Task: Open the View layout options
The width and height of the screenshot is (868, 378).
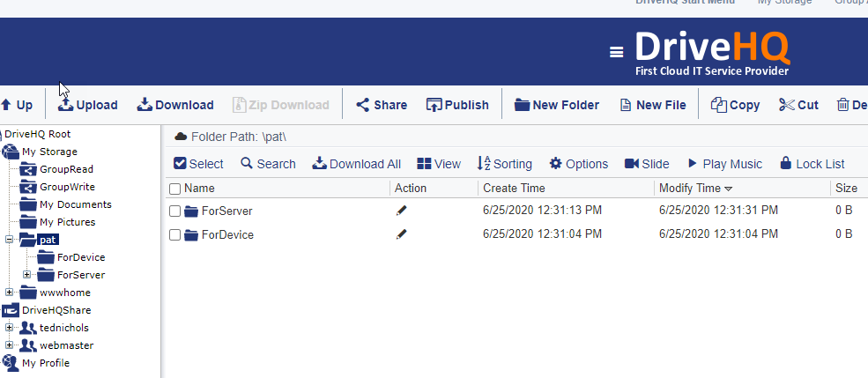Action: click(439, 164)
